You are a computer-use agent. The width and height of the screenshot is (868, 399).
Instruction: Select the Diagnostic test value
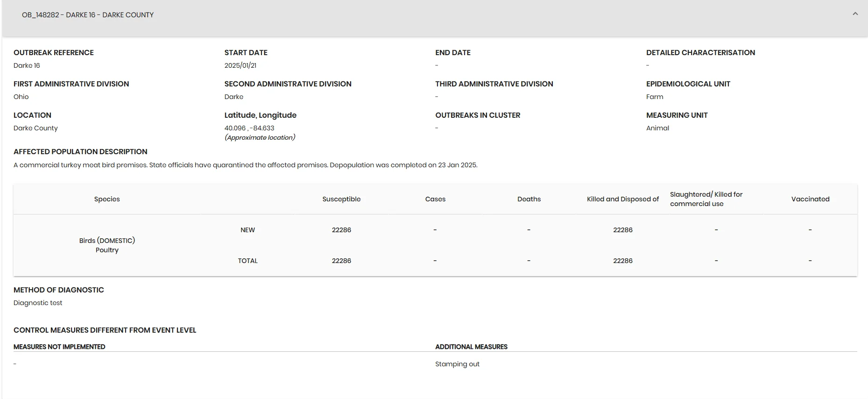[x=38, y=303]
